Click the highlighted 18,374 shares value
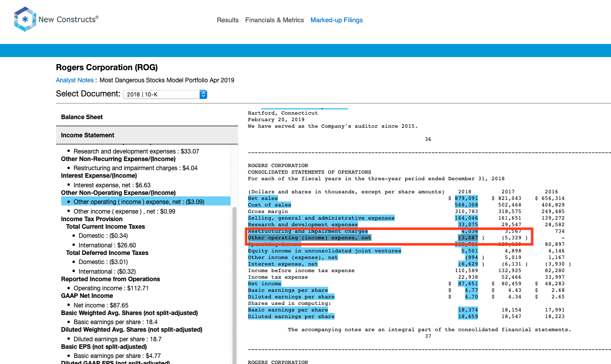Viewport: 611px width, 364px height. (x=467, y=310)
